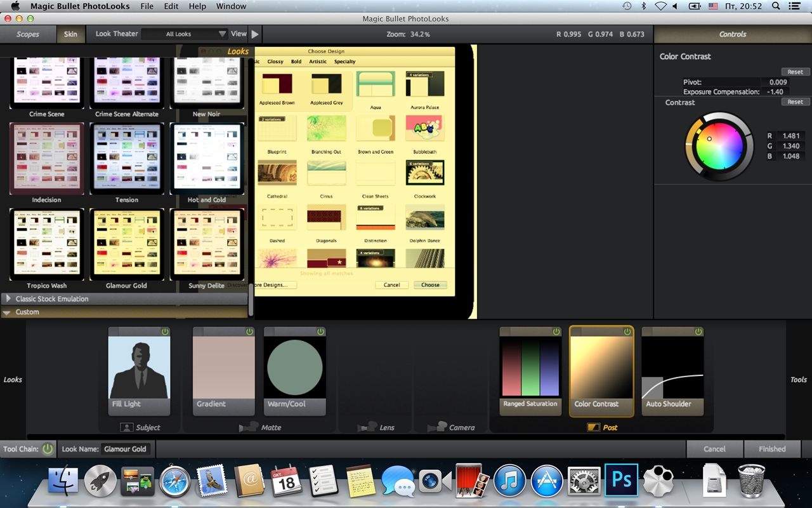Select the Gradient tool card
812x508 pixels.
click(224, 371)
